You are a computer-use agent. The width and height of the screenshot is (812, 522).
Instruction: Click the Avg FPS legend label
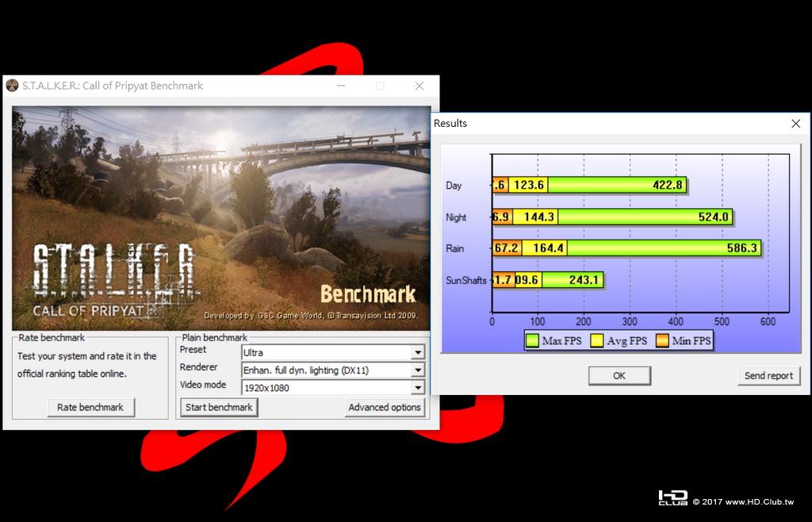(x=627, y=341)
